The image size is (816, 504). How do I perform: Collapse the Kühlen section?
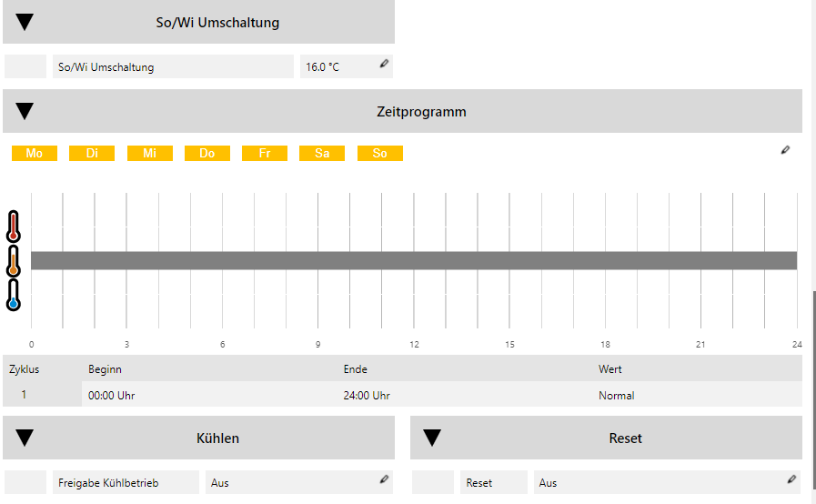click(x=25, y=438)
